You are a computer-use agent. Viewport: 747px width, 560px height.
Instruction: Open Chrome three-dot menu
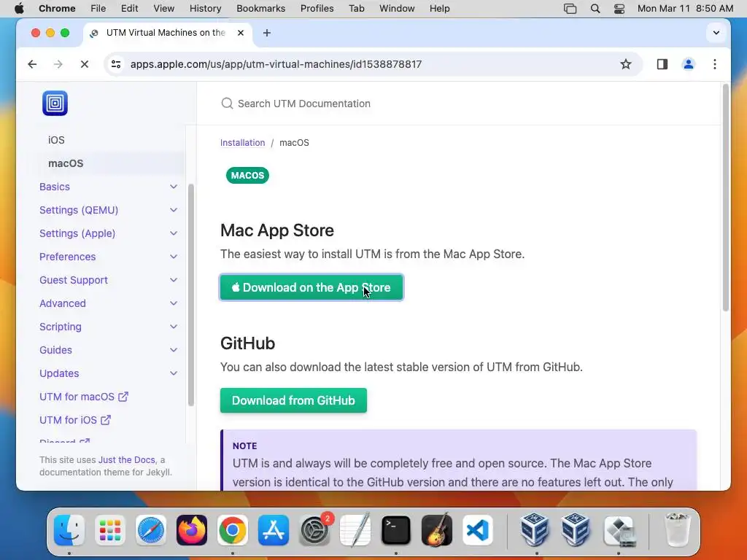[x=715, y=64]
